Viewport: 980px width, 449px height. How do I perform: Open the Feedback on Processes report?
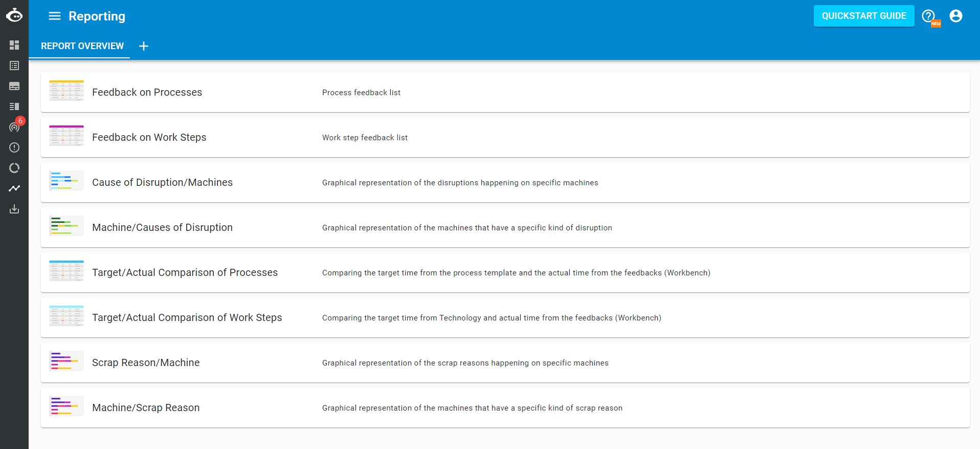coord(147,92)
